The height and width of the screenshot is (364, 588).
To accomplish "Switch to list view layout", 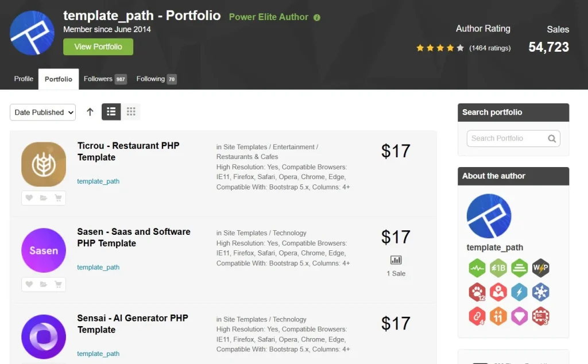I will pos(111,112).
